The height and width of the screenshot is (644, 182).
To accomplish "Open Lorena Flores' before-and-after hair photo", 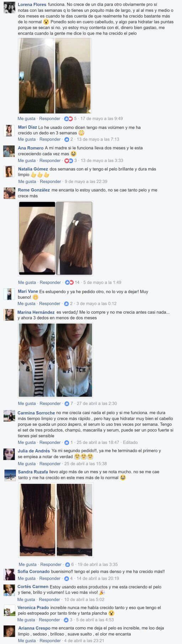I will click(55, 76).
